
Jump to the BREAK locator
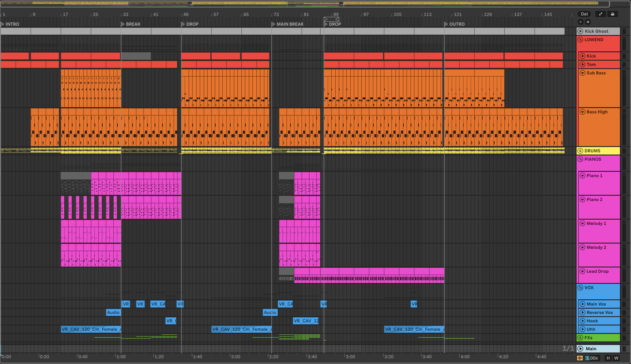pyautogui.click(x=131, y=24)
